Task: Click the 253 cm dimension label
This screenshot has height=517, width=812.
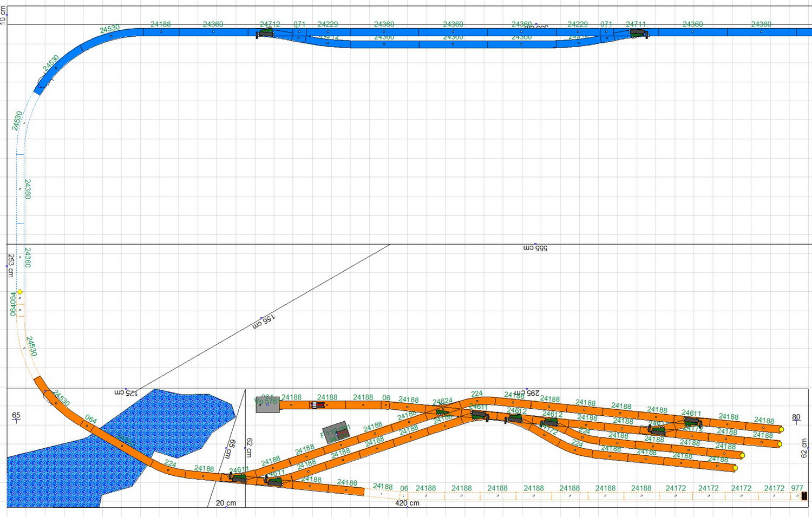Action: tap(10, 265)
